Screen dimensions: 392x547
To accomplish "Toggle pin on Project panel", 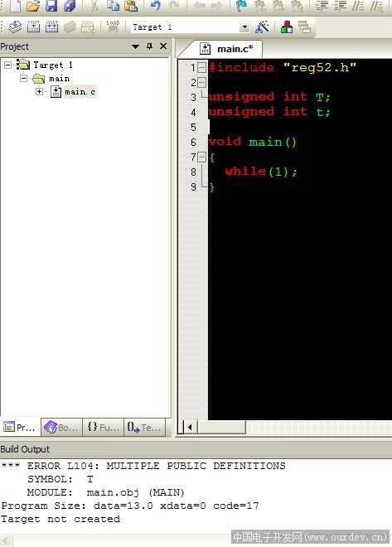I will click(x=150, y=46).
